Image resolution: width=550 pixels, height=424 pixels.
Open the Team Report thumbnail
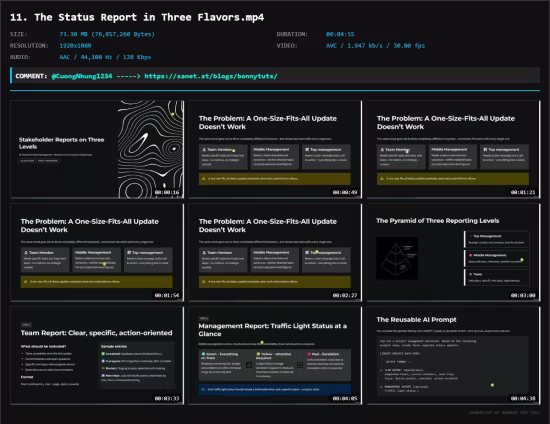97,356
